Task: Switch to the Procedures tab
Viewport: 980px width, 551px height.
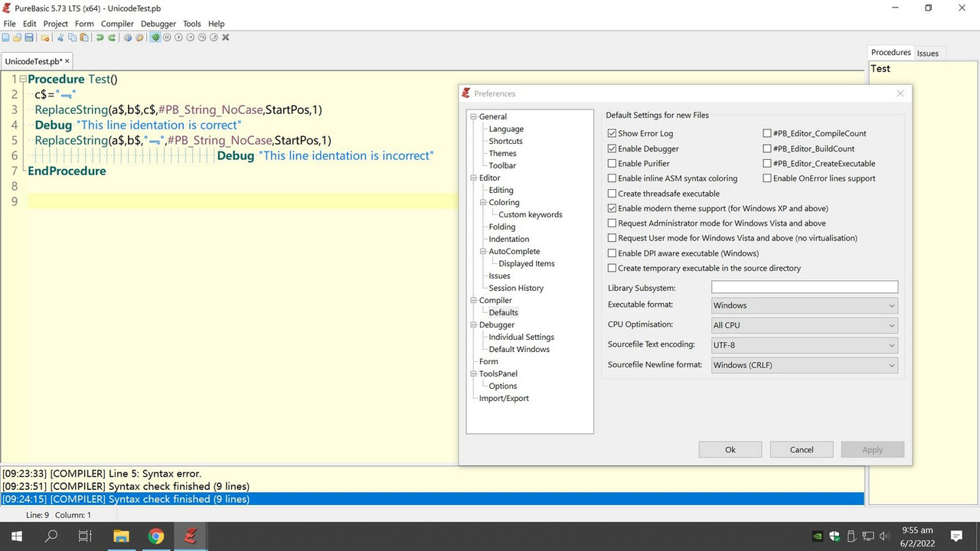Action: point(891,52)
